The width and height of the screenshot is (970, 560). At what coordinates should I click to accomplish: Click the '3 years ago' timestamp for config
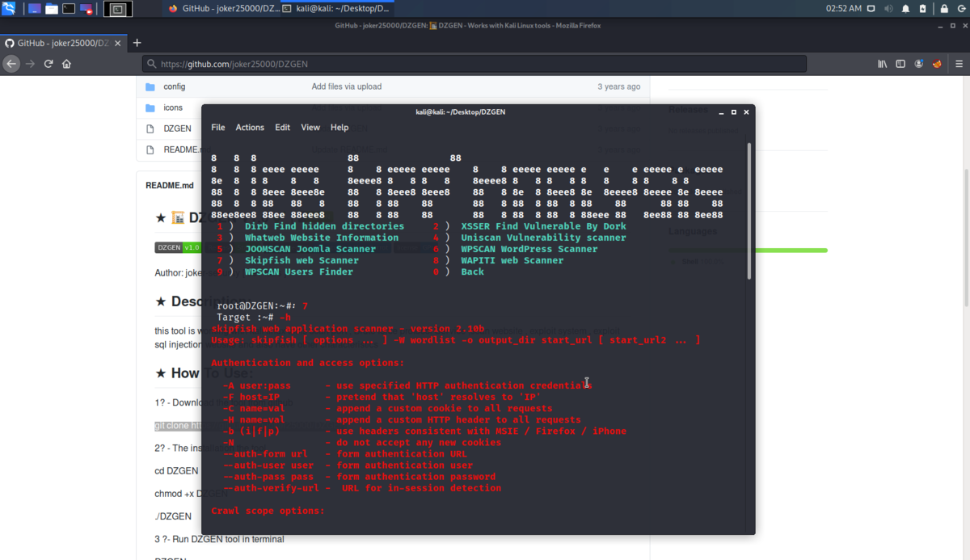618,86
